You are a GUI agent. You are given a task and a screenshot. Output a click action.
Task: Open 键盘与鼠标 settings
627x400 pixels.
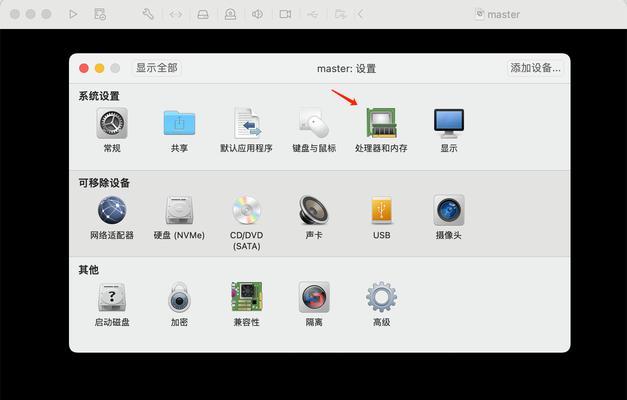click(x=314, y=123)
